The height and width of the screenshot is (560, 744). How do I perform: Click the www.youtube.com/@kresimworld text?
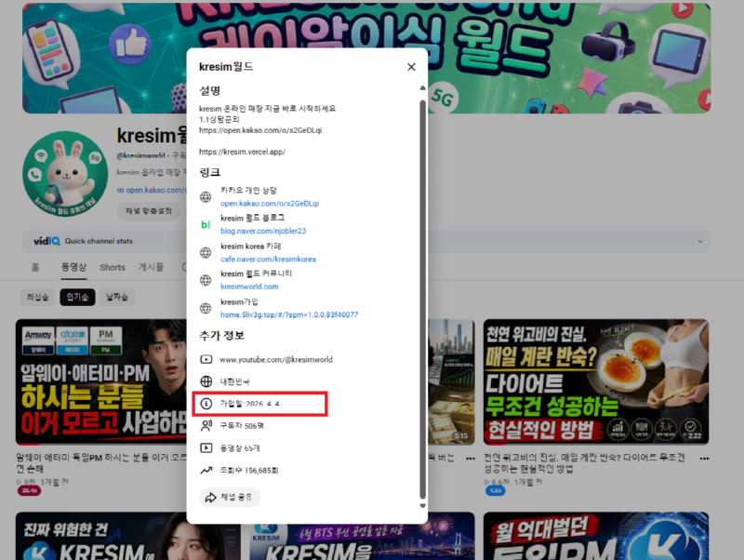pyautogui.click(x=276, y=360)
